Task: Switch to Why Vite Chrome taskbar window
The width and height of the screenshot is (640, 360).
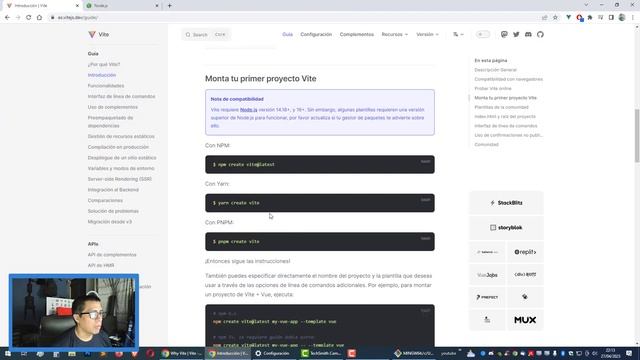Action: 181,353
